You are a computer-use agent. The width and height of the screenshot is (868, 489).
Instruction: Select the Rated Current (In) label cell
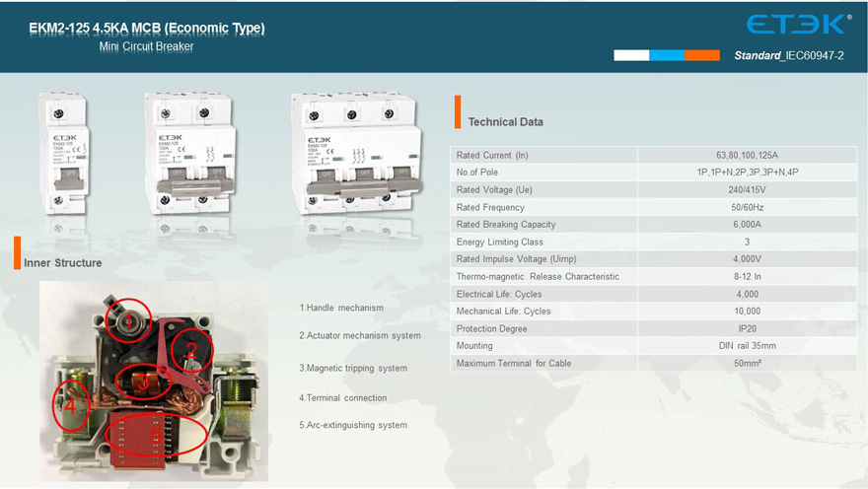[x=544, y=155]
